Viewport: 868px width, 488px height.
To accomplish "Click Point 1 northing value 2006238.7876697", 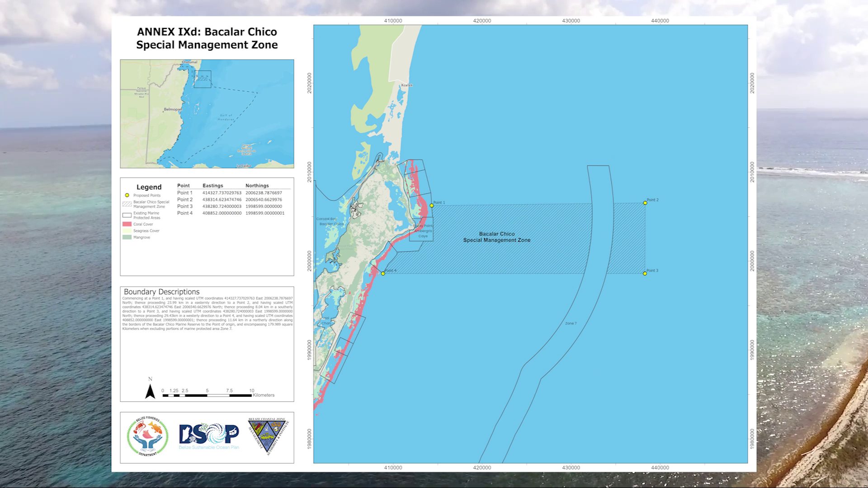I will pyautogui.click(x=264, y=193).
